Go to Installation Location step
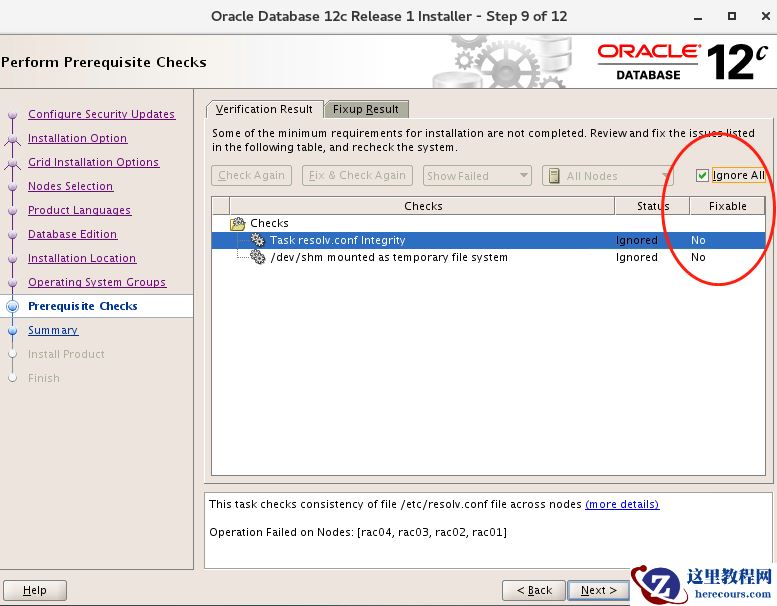 pos(82,258)
